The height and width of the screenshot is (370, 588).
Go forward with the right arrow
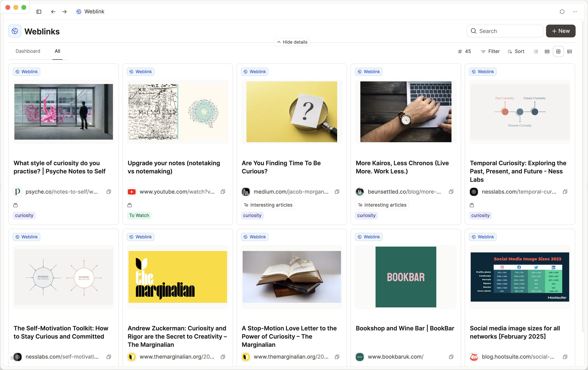pos(65,11)
